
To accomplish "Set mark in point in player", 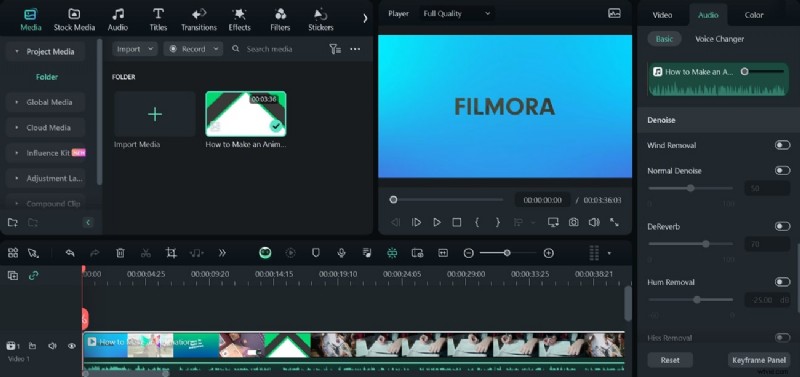I will point(477,222).
